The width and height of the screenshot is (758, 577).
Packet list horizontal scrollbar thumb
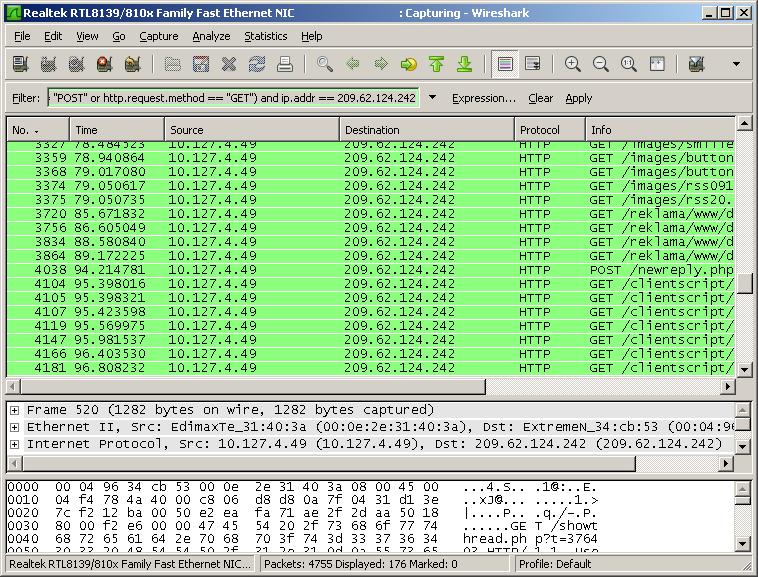click(x=253, y=386)
